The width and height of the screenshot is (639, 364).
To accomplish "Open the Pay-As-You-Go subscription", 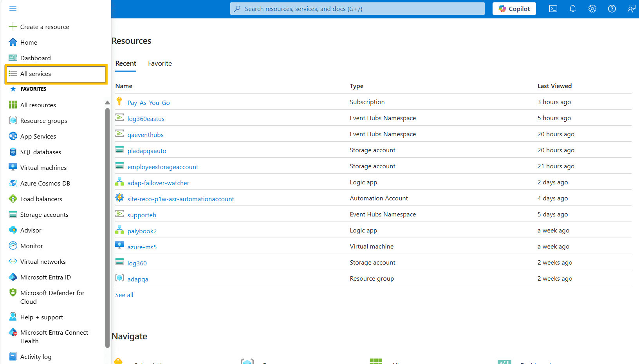I will [x=148, y=102].
